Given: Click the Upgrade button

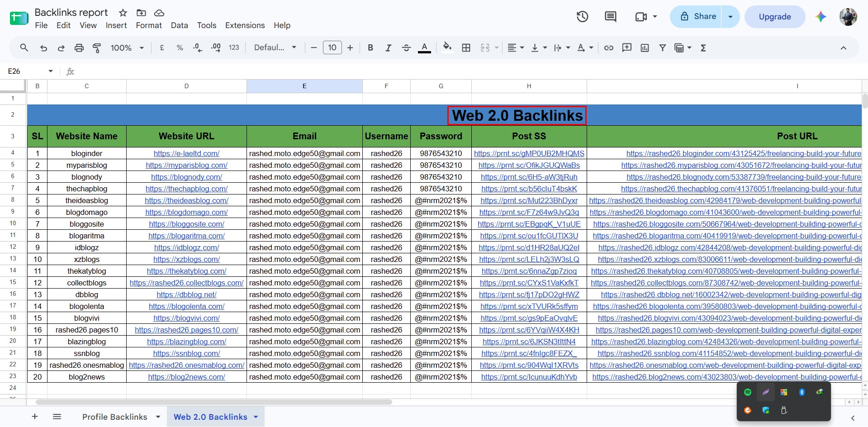Looking at the screenshot, I should 775,17.
